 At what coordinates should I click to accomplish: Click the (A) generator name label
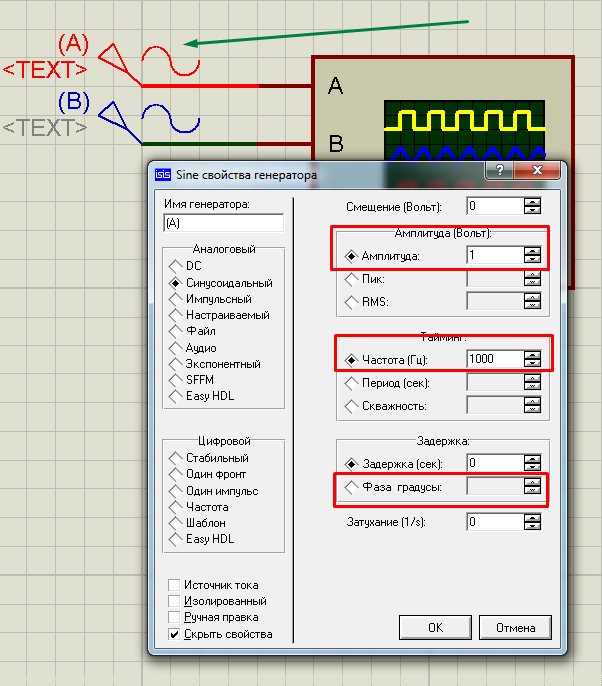click(74, 44)
